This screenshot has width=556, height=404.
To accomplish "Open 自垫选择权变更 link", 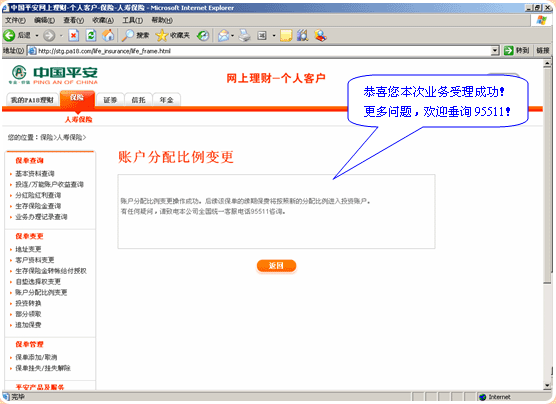I will pos(38,282).
